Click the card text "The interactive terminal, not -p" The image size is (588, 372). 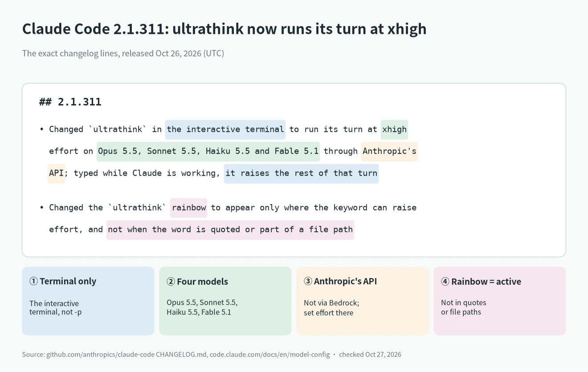click(x=55, y=307)
